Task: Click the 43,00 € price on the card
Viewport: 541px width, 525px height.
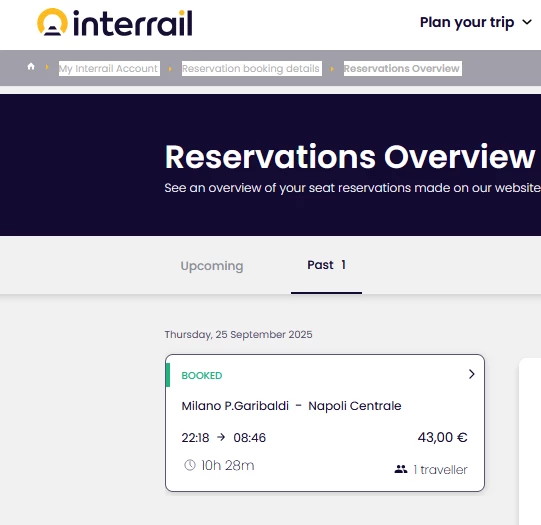Action: click(442, 437)
